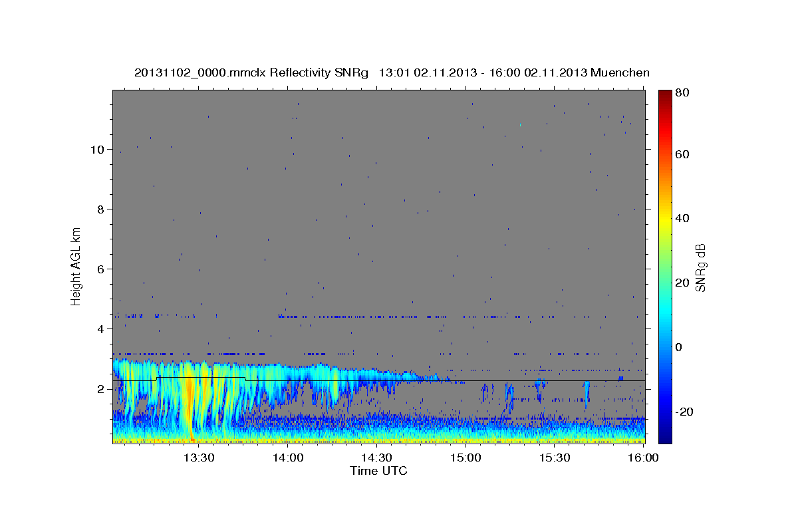Select the 15:00 time tick label
798x532 pixels.
(466, 458)
